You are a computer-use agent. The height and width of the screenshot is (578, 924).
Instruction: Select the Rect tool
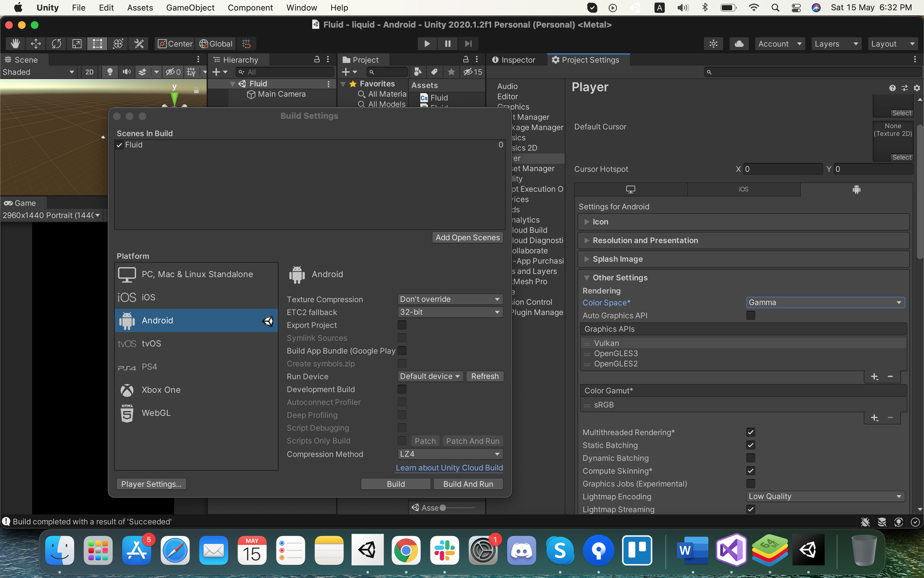(x=97, y=44)
